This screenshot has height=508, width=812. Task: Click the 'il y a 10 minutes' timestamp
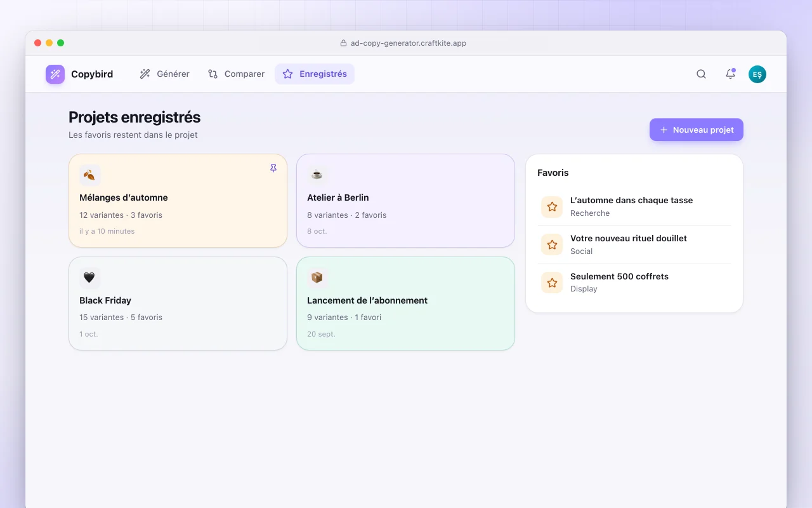(x=107, y=231)
